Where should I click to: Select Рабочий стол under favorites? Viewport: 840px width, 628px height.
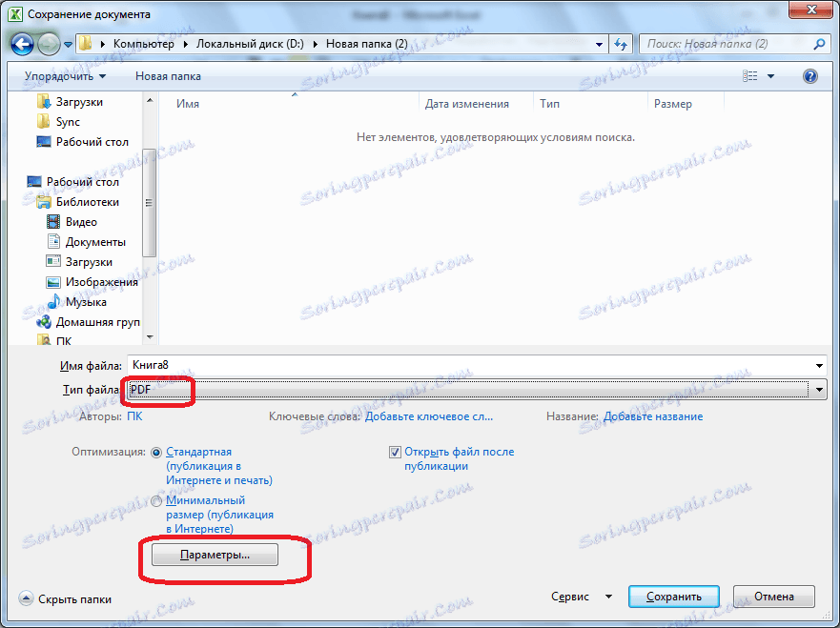coord(83,142)
